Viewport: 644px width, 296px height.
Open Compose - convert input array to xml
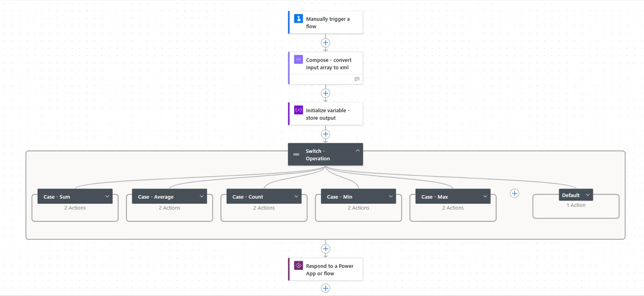point(326,68)
